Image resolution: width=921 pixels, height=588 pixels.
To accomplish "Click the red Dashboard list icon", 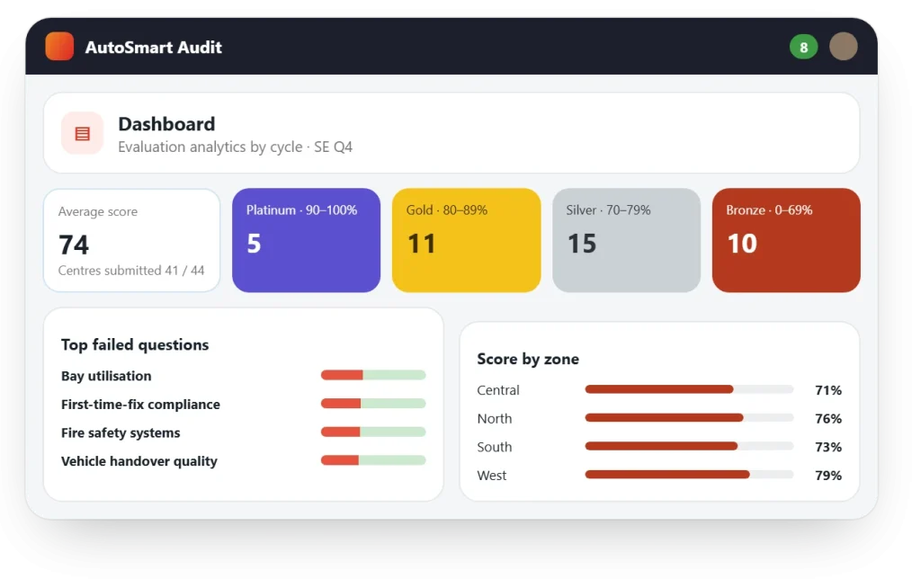I will pyautogui.click(x=82, y=133).
